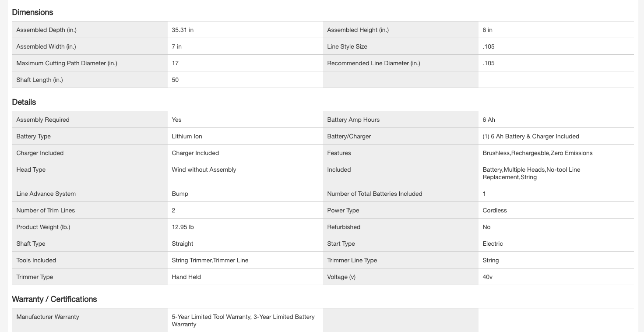644x332 pixels.
Task: Click the Cordless power type value
Action: coord(495,210)
